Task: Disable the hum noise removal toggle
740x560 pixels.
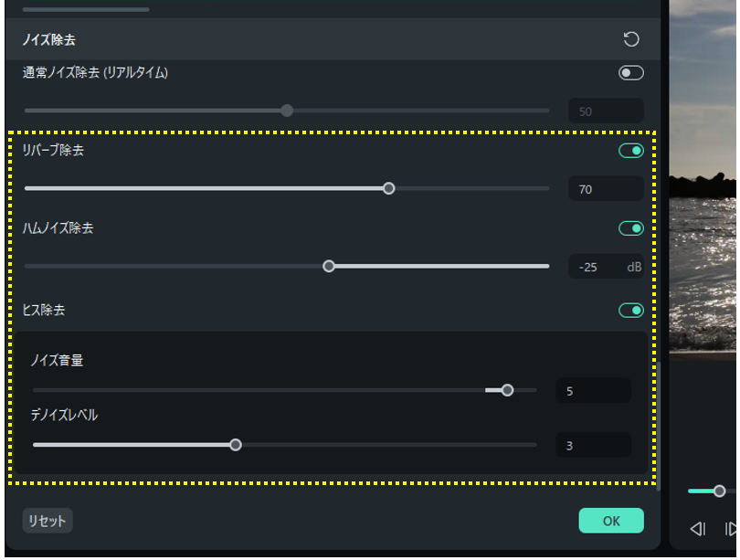Action: tap(631, 228)
